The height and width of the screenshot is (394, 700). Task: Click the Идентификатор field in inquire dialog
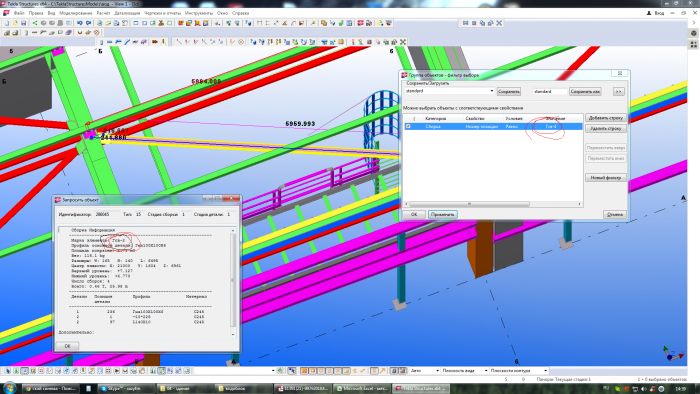[107, 215]
